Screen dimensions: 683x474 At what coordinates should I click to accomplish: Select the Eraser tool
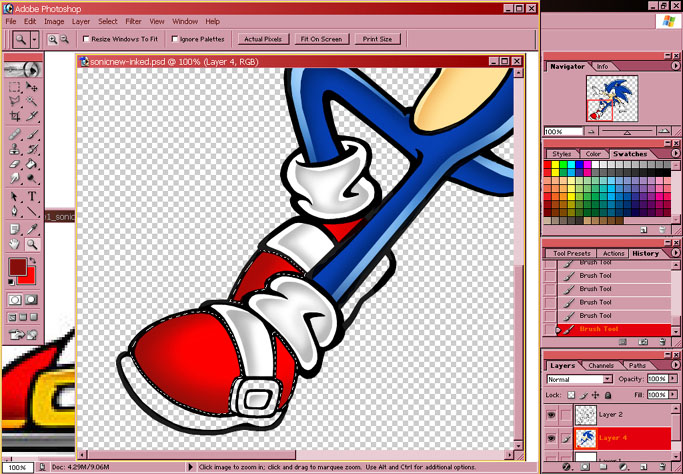click(x=14, y=164)
